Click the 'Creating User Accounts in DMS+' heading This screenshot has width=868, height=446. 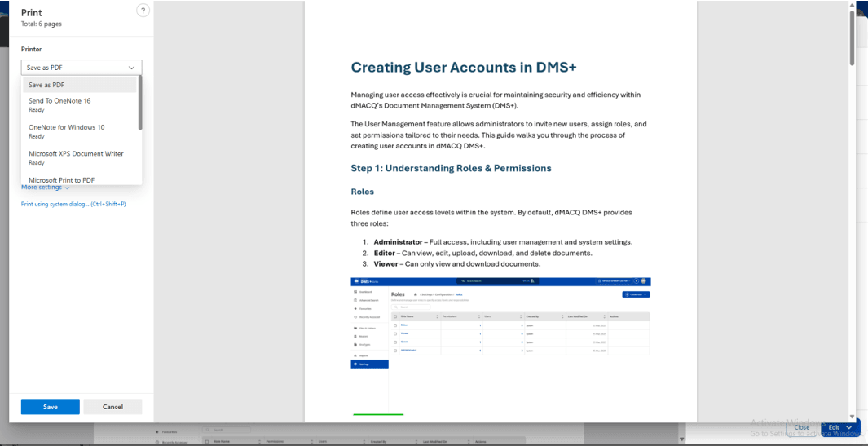[x=464, y=67]
